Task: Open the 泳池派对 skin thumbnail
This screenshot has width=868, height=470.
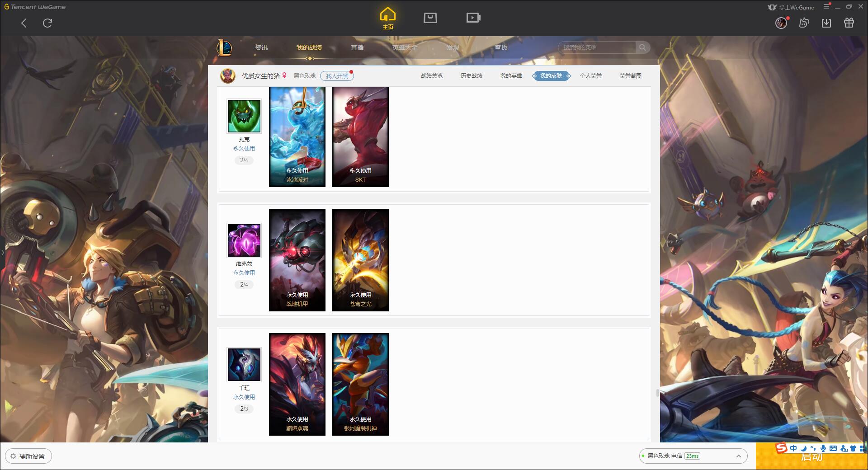Action: tap(297, 137)
